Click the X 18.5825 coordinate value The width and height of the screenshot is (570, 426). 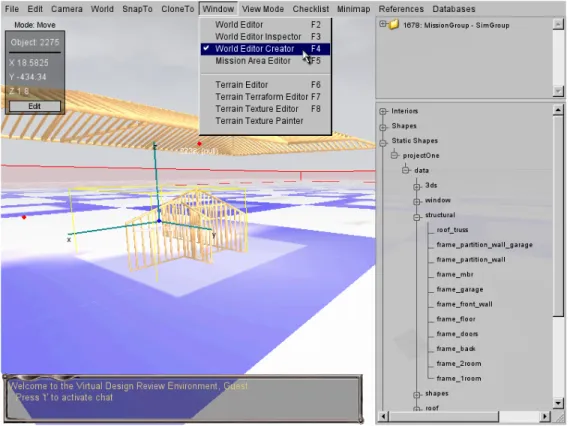coord(29,63)
